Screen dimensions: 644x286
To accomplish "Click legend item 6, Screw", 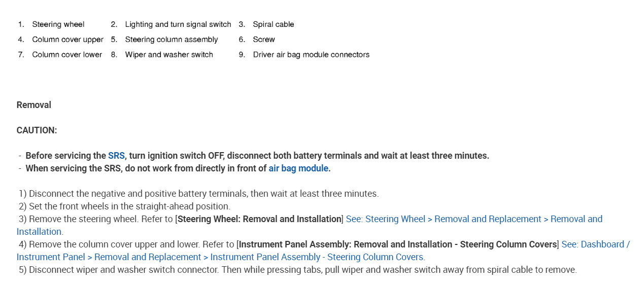I will click(x=264, y=40).
